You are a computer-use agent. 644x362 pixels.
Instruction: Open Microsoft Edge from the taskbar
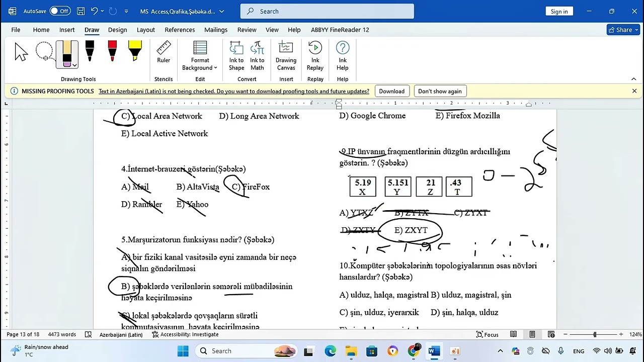tap(330, 351)
